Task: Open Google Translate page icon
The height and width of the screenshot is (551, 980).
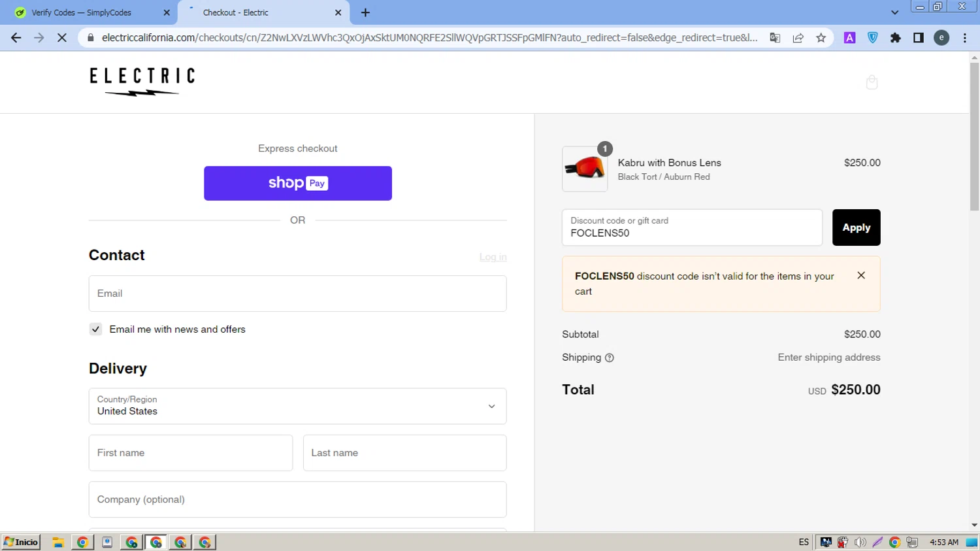Action: coord(775,38)
